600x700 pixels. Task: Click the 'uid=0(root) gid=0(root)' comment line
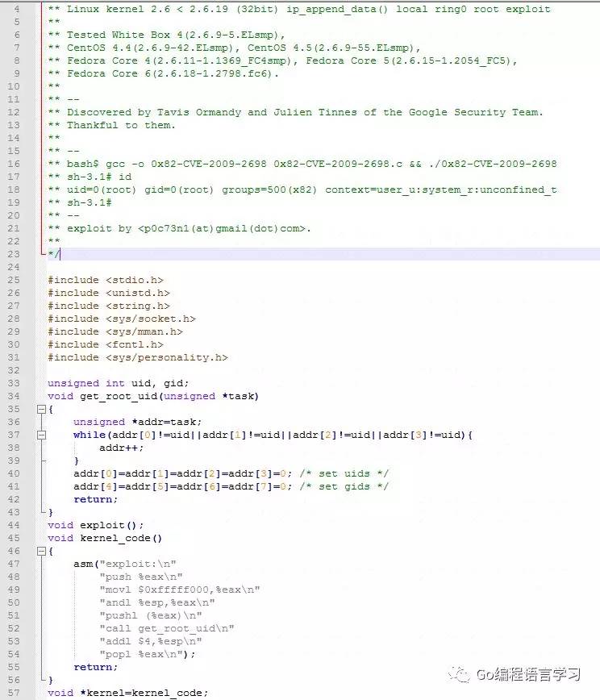(302, 190)
